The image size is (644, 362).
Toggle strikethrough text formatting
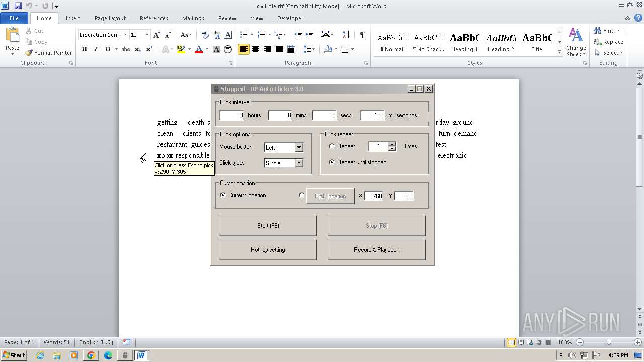pyautogui.click(x=126, y=49)
